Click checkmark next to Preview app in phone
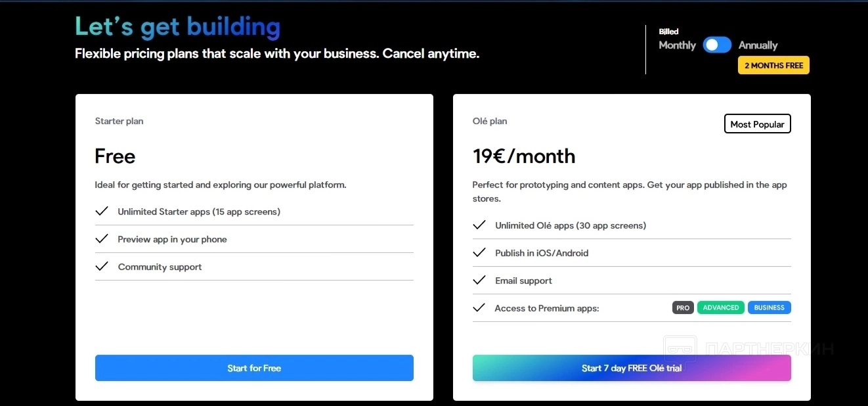The height and width of the screenshot is (406, 868). 102,239
